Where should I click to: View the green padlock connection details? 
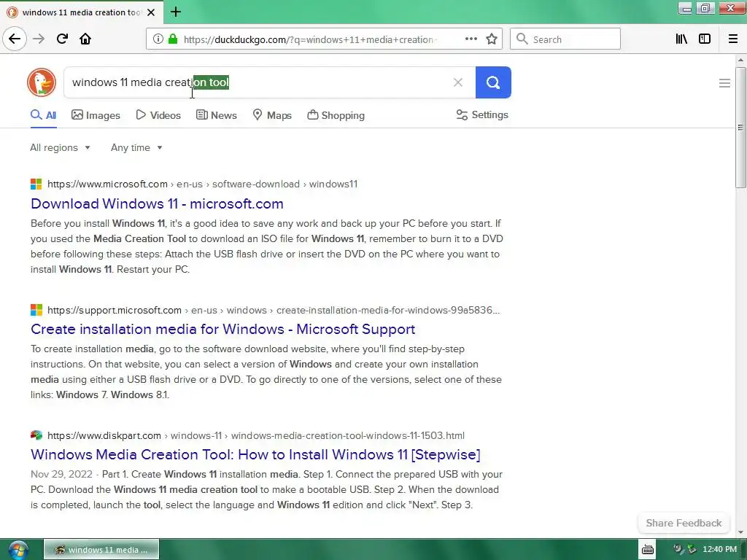(172, 39)
